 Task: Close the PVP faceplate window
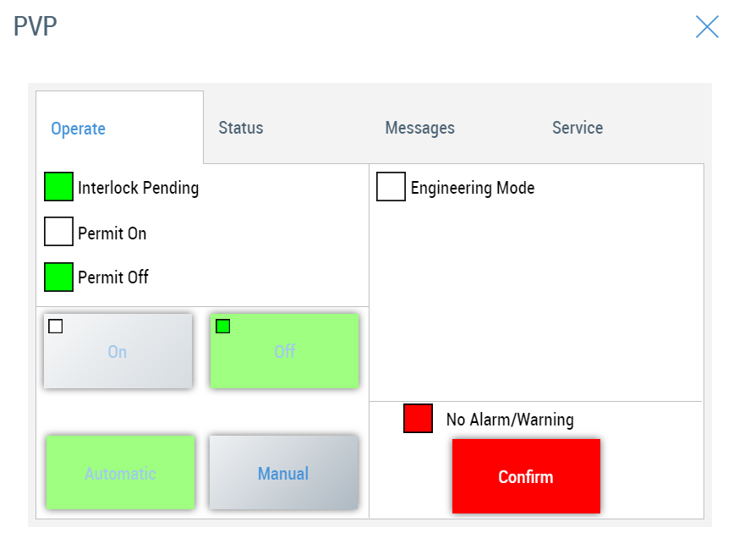pos(707,27)
